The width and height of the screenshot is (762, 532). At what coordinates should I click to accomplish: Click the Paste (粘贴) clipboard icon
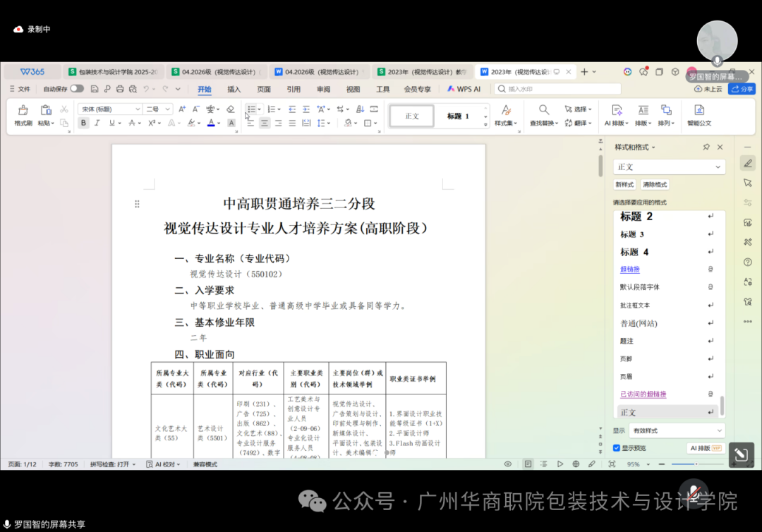click(x=46, y=110)
